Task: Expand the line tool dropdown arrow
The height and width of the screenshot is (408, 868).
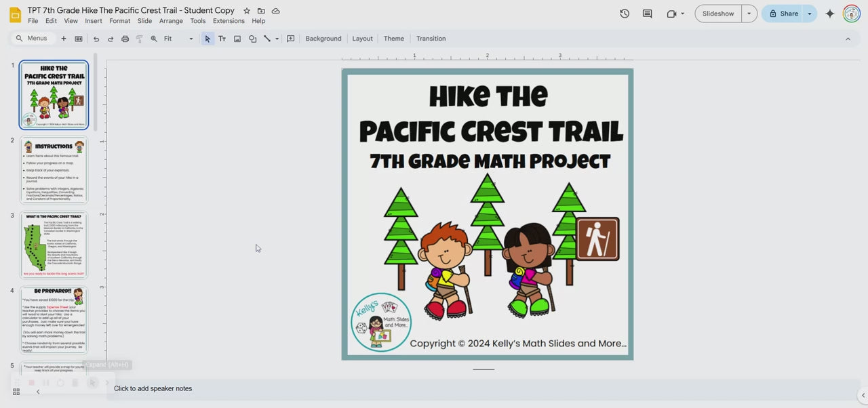Action: click(277, 39)
